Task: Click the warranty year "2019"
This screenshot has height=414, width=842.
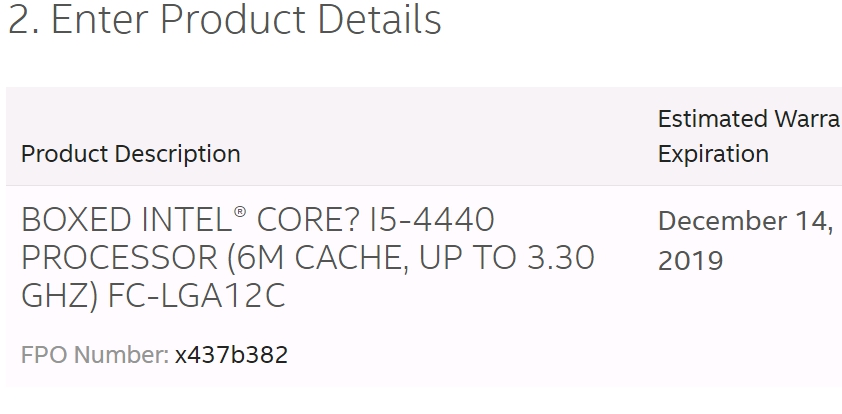Action: tap(690, 261)
